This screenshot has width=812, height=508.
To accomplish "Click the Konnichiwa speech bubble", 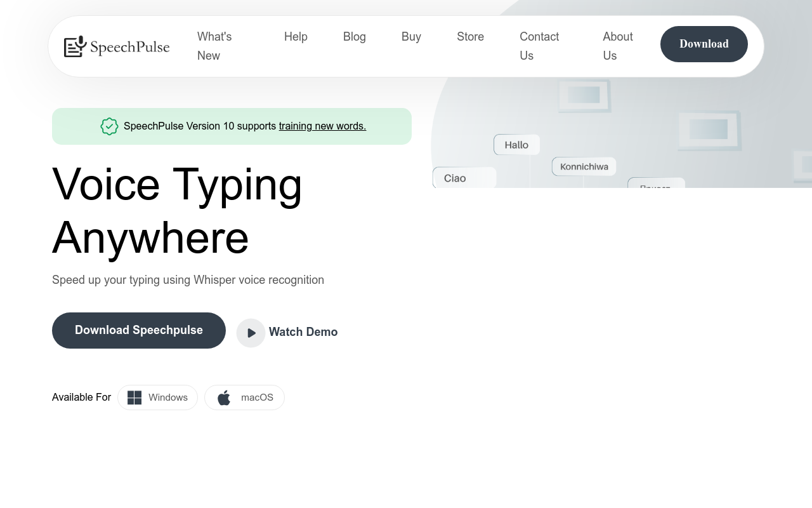I will (x=584, y=166).
